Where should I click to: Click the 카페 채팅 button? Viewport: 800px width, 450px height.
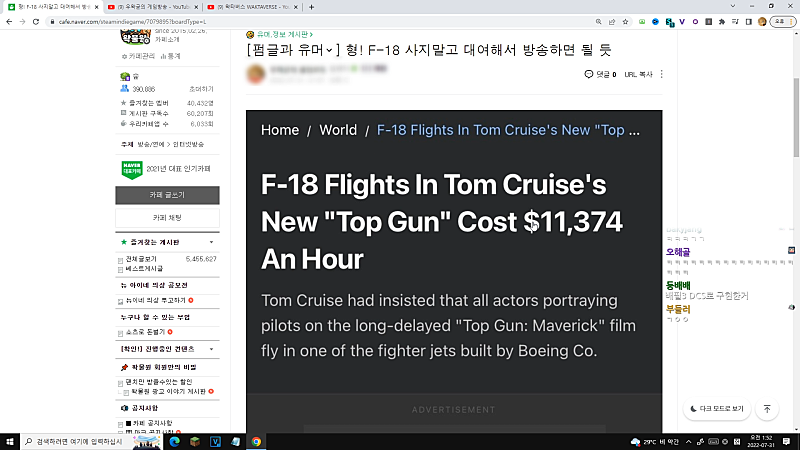click(x=167, y=218)
